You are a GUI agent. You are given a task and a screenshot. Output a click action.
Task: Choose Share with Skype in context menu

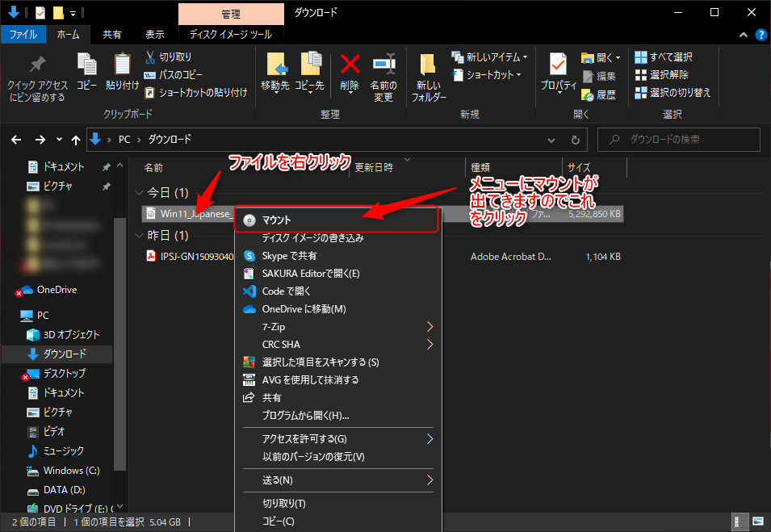point(338,256)
